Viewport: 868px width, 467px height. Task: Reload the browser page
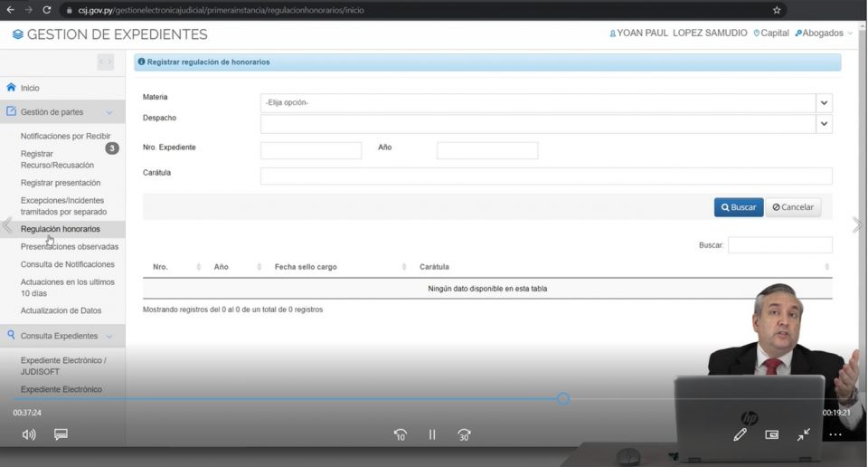click(47, 10)
